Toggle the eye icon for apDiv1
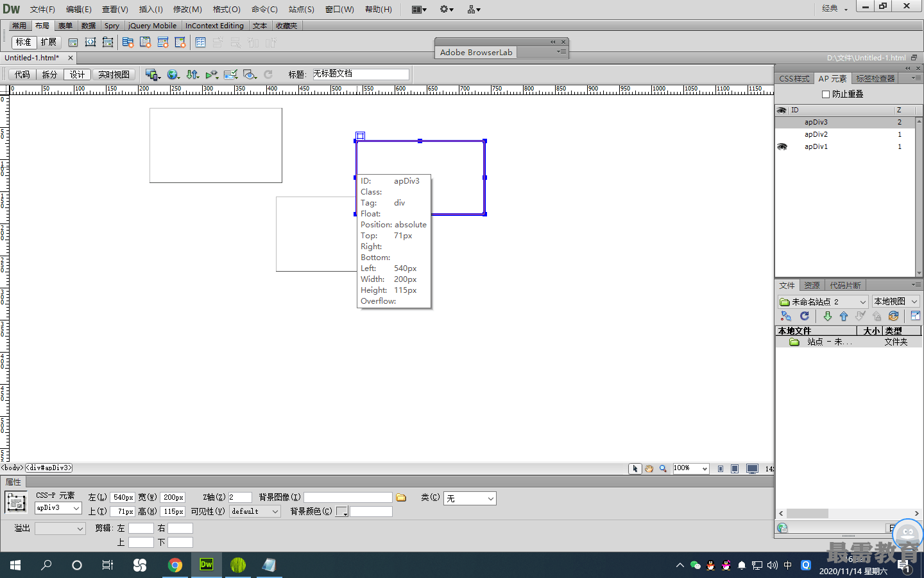 (782, 146)
